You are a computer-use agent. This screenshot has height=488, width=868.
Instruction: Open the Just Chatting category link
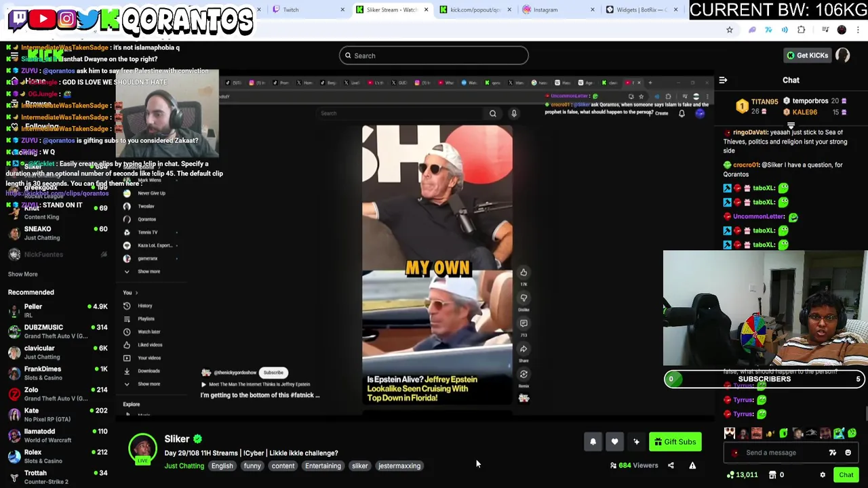click(x=184, y=466)
